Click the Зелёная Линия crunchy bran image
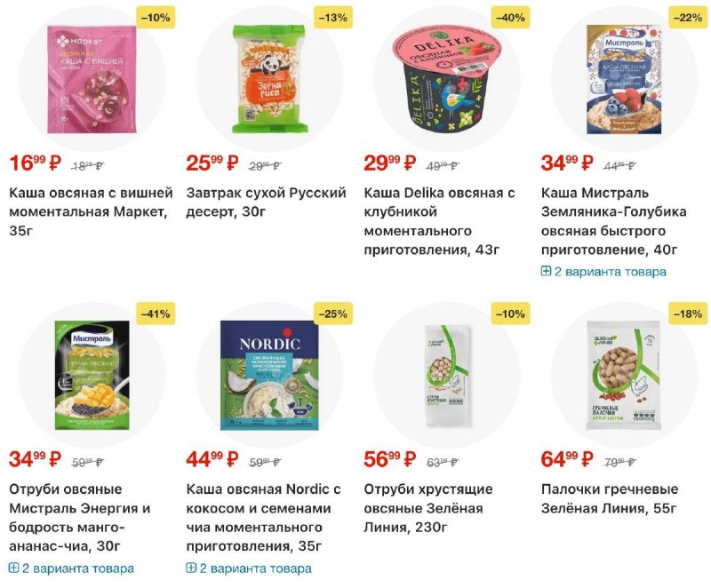 click(443, 375)
